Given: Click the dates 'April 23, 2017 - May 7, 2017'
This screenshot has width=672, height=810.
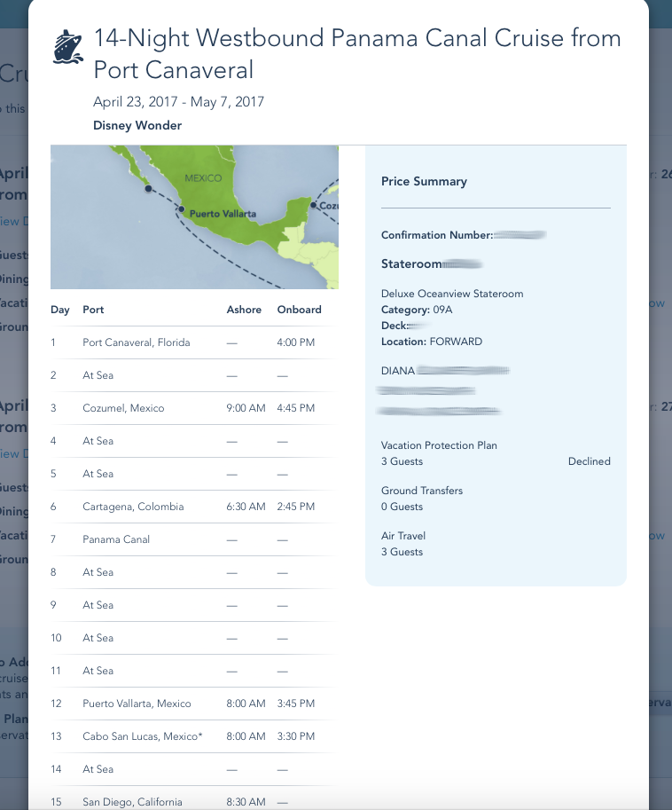Looking at the screenshot, I should [178, 102].
